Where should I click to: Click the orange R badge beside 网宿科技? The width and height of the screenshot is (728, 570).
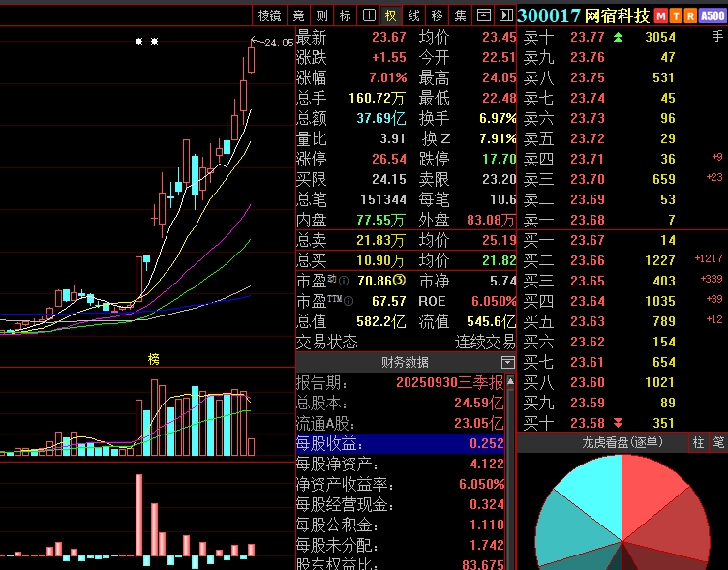pyautogui.click(x=691, y=16)
